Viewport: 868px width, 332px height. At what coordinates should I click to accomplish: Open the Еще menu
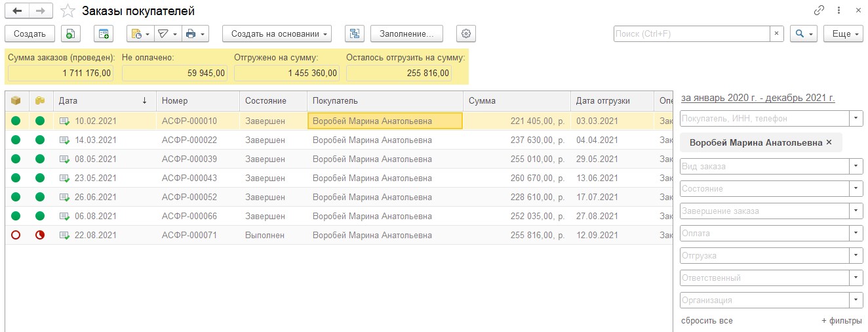(x=843, y=33)
